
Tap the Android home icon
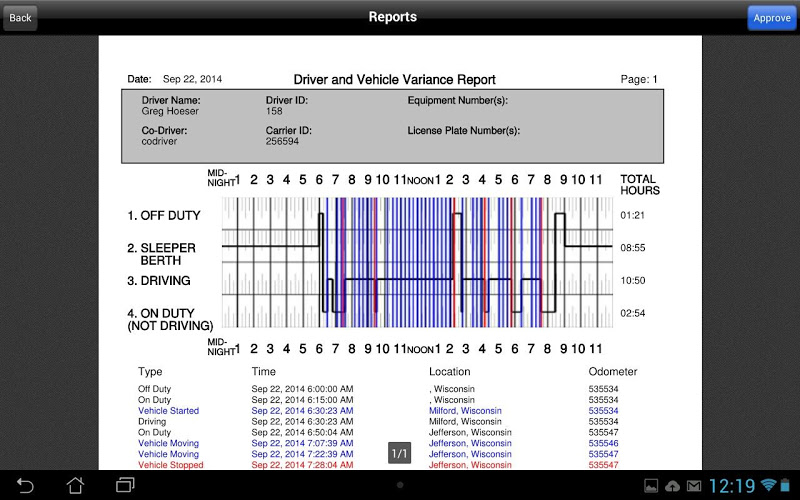(76, 485)
